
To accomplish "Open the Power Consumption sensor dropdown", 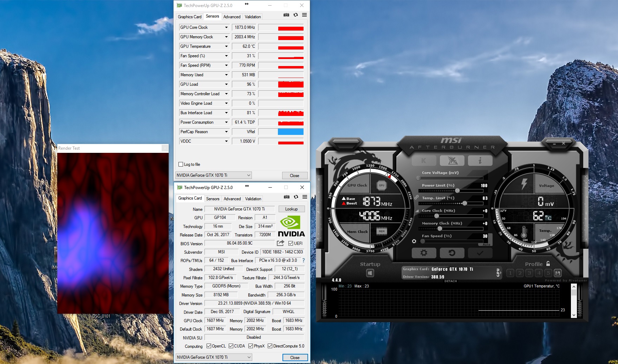I will 226,122.
